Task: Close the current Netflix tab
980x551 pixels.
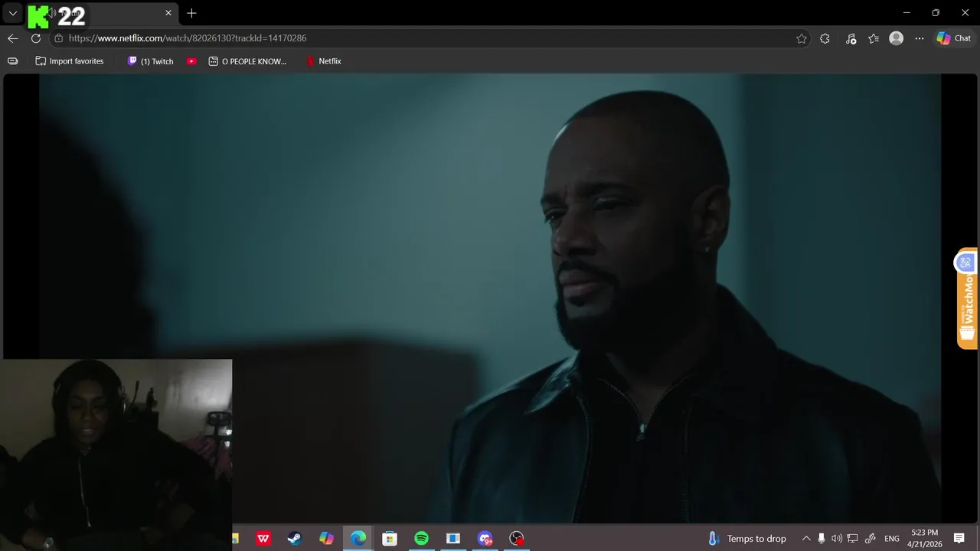Action: (168, 13)
